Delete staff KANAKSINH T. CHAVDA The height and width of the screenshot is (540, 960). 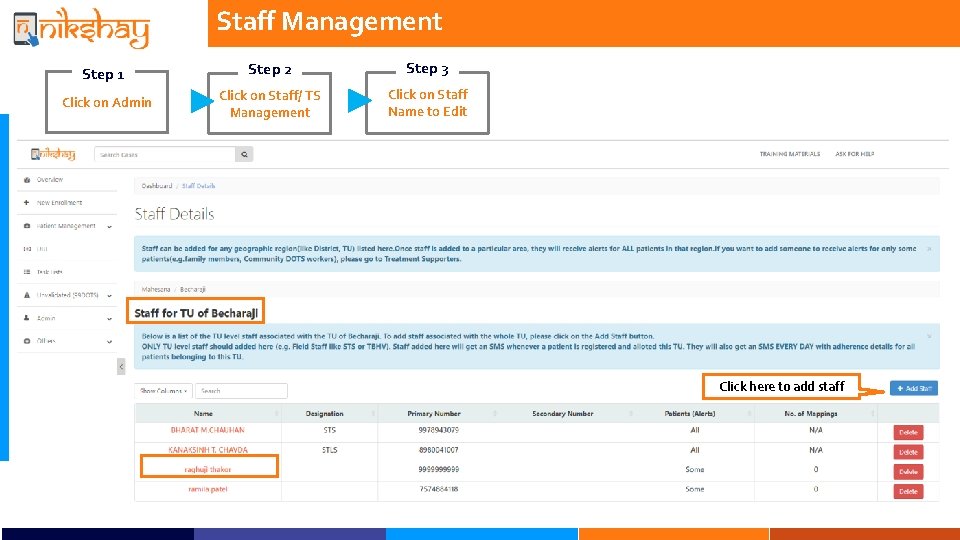pyautogui.click(x=908, y=452)
